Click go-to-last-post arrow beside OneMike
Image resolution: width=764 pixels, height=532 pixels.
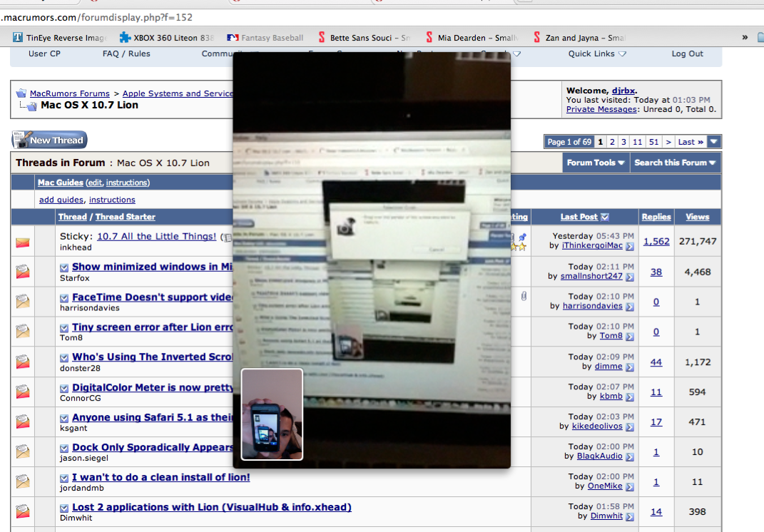(629, 486)
